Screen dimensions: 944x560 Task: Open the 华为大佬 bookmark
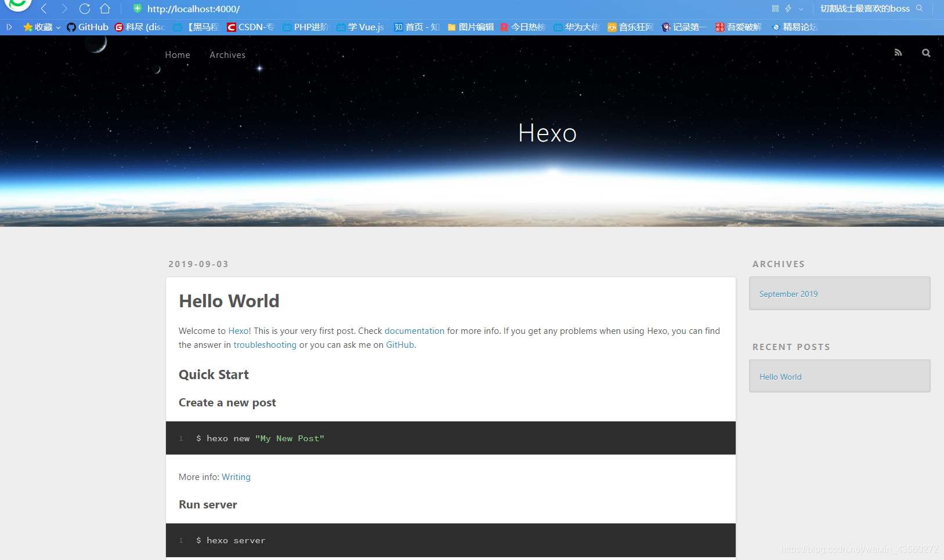(576, 27)
